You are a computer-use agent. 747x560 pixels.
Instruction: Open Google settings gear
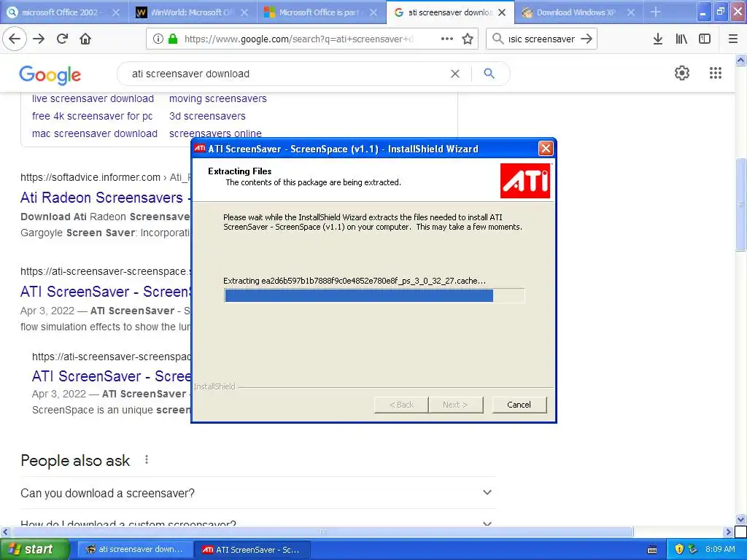click(x=682, y=73)
